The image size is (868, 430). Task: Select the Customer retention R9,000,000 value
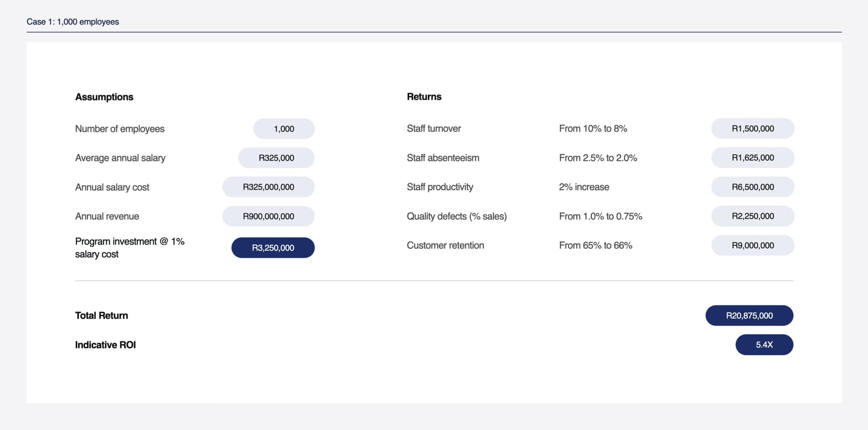pyautogui.click(x=753, y=245)
